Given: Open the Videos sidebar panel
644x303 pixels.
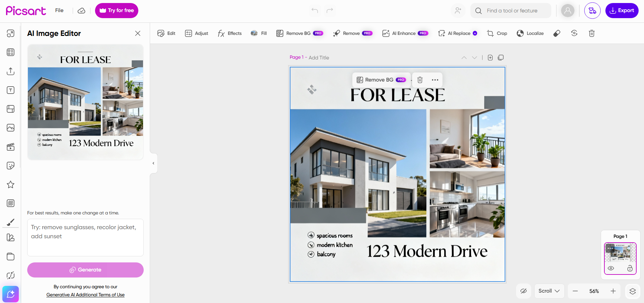Looking at the screenshot, I should (11, 147).
